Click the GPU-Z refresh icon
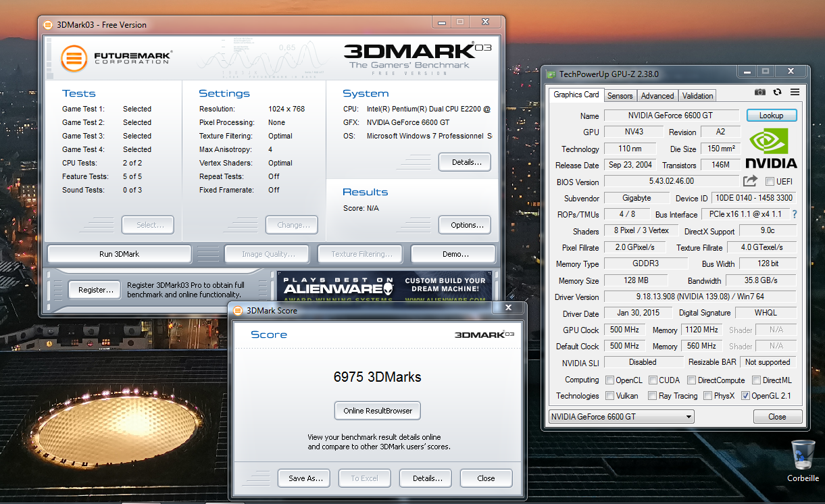 point(778,92)
